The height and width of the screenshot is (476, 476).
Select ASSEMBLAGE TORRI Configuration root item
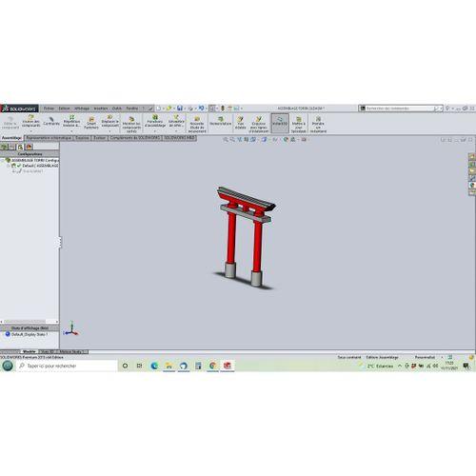[32, 160]
